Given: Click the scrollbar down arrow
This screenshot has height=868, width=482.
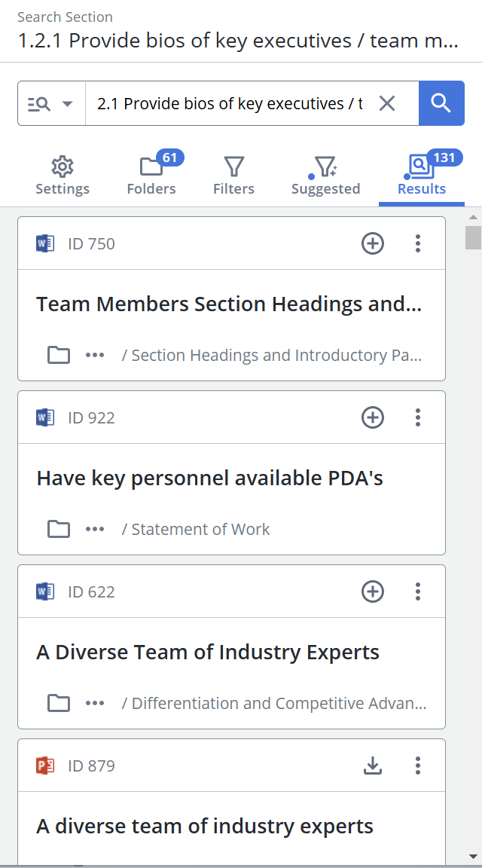Looking at the screenshot, I should pyautogui.click(x=473, y=857).
